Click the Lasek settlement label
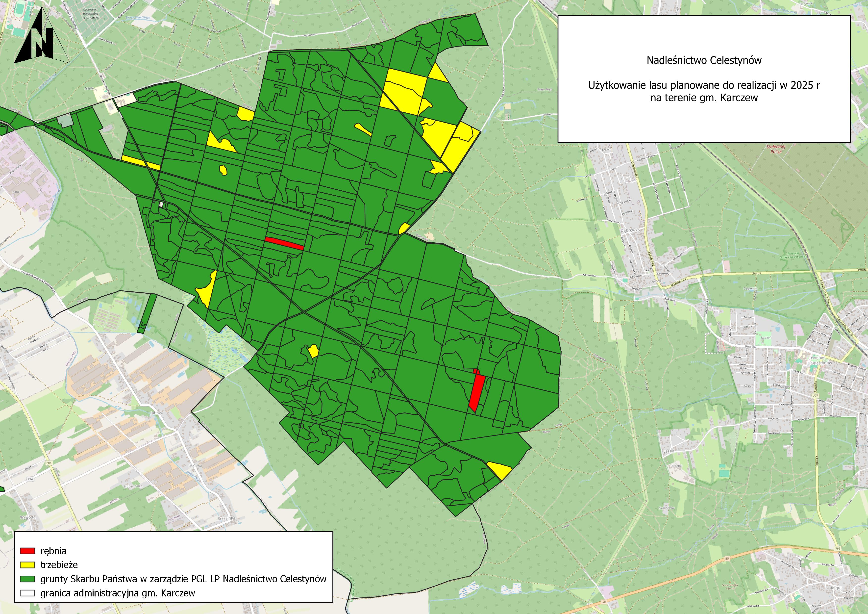Viewport: 868px width, 614px height. tap(669, 451)
